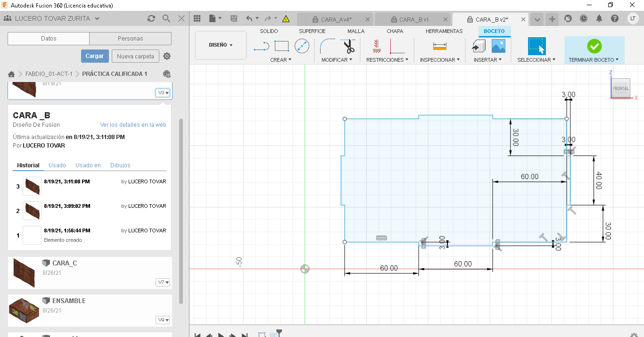
Task: Select the Personas tab
Action: coord(131,39)
